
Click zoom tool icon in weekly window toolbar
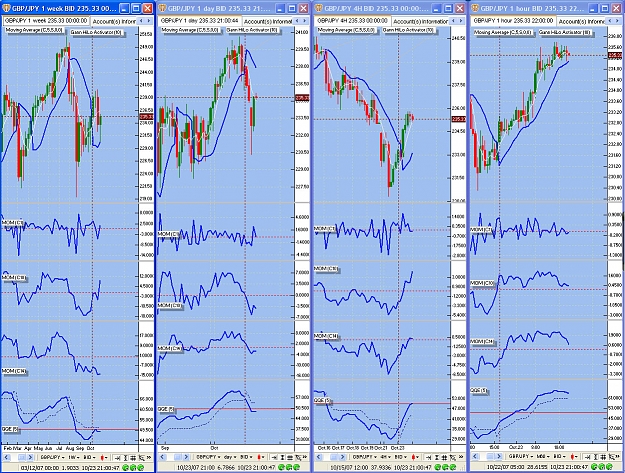(x=142, y=458)
